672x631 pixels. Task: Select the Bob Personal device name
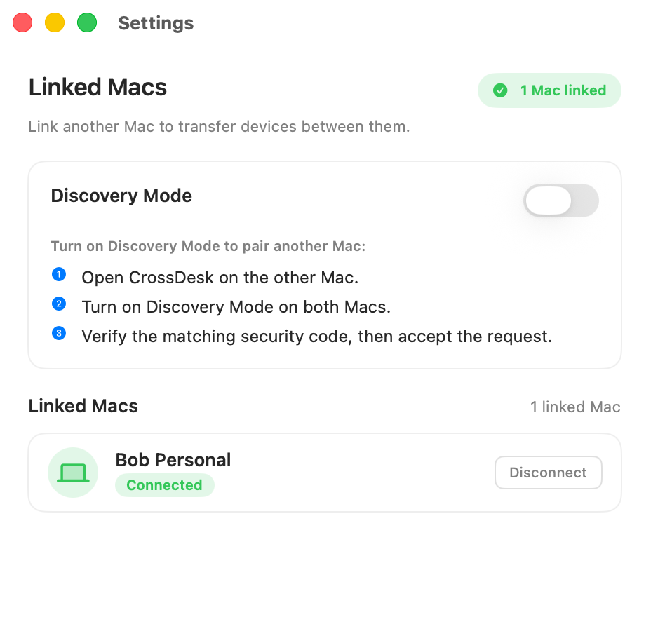point(173,460)
